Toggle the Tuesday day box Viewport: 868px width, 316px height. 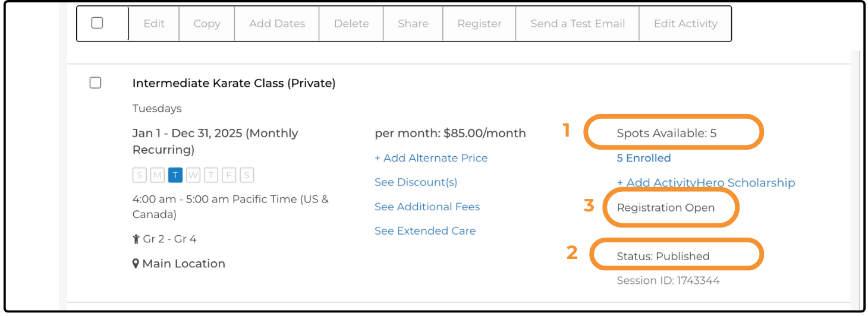[175, 175]
